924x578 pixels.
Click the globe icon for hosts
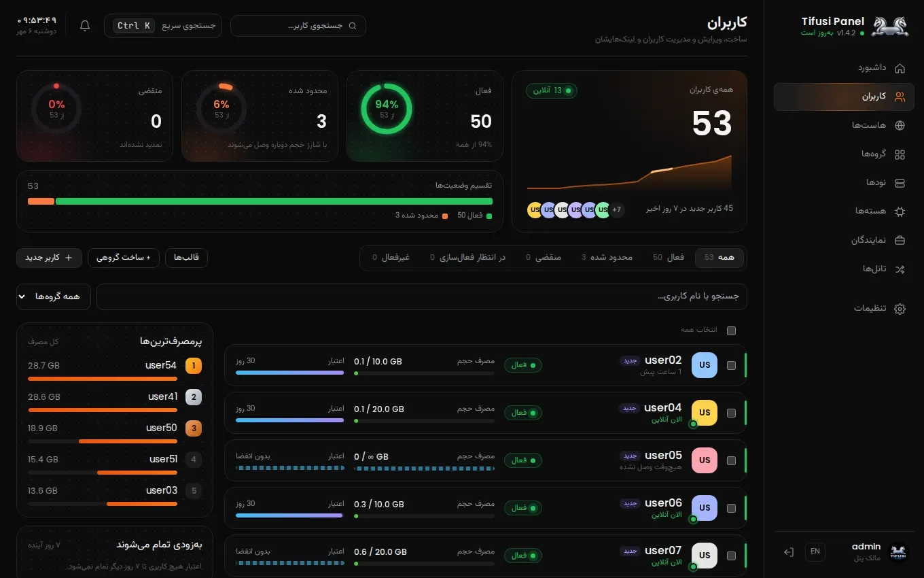tap(900, 125)
